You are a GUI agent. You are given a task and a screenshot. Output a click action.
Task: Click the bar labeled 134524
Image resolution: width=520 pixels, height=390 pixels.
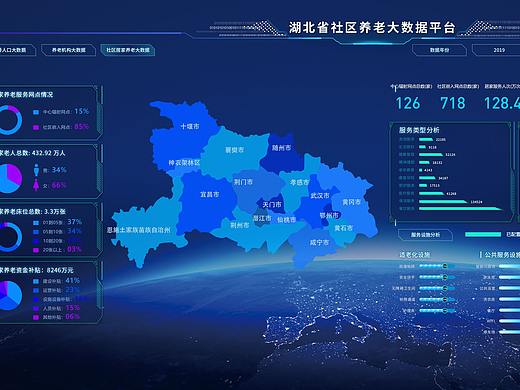(443, 202)
